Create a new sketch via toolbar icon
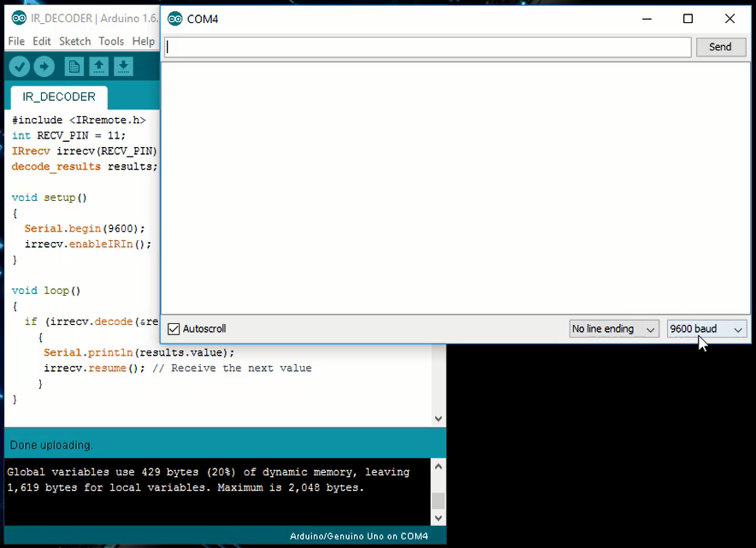Viewport: 756px width, 548px height. (x=74, y=67)
